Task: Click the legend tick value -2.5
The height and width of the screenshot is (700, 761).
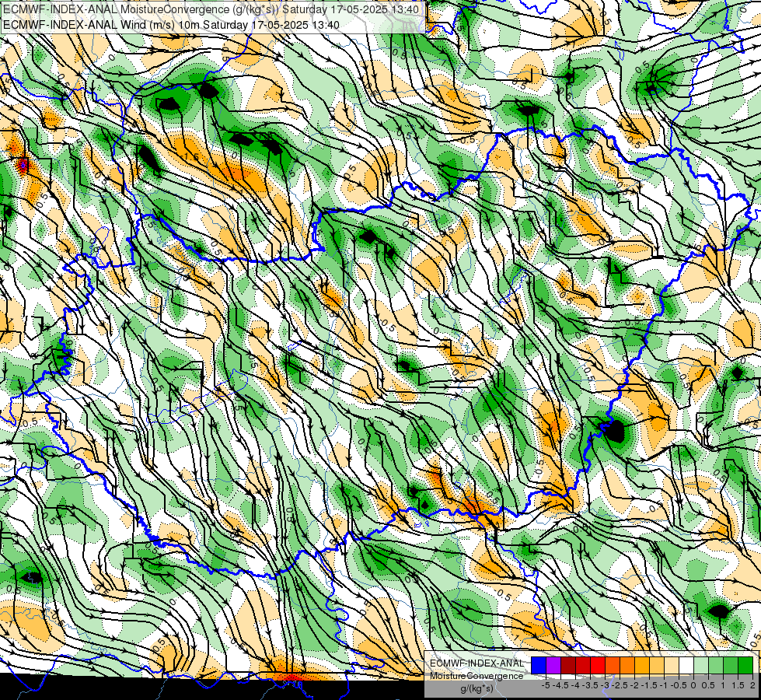Action: coord(620,685)
